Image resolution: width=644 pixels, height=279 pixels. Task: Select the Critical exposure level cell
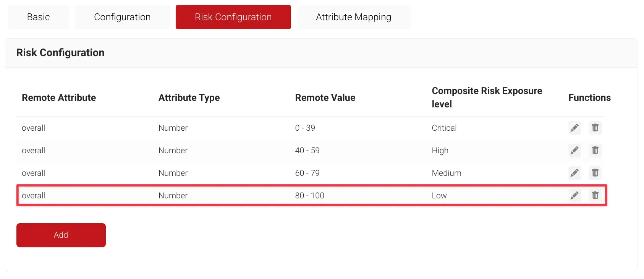pyautogui.click(x=444, y=128)
